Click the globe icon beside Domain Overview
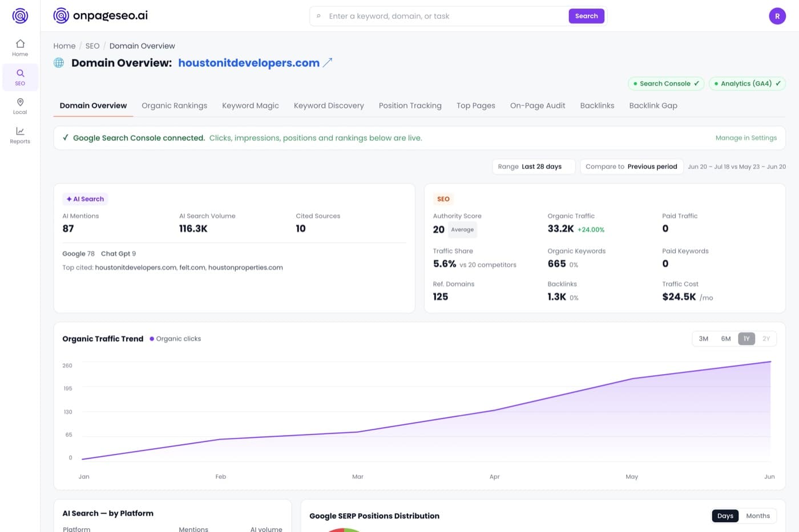 [59, 63]
